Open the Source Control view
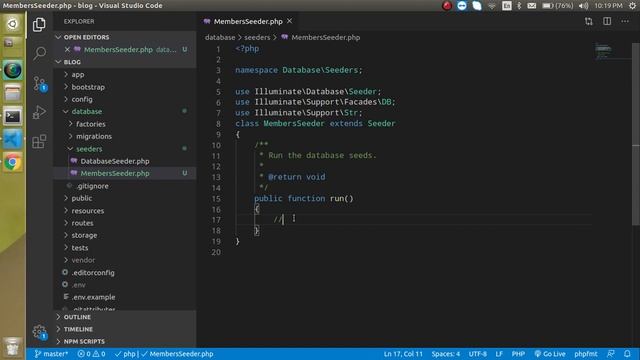Image resolution: width=640 pixels, height=360 pixels. [40, 84]
